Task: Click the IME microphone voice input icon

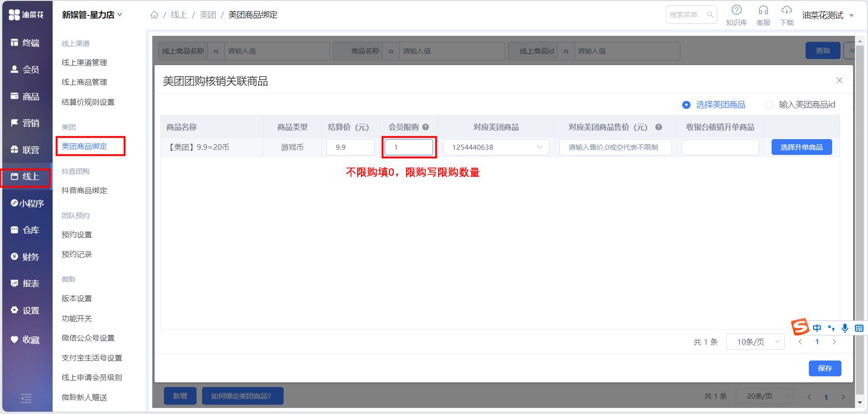Action: click(845, 328)
